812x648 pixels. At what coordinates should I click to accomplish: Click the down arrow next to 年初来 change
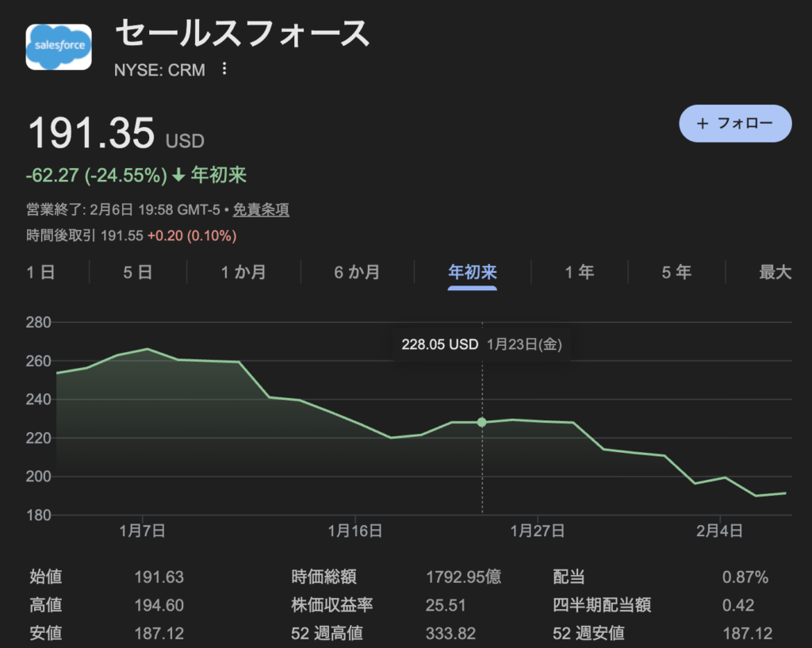click(x=178, y=175)
